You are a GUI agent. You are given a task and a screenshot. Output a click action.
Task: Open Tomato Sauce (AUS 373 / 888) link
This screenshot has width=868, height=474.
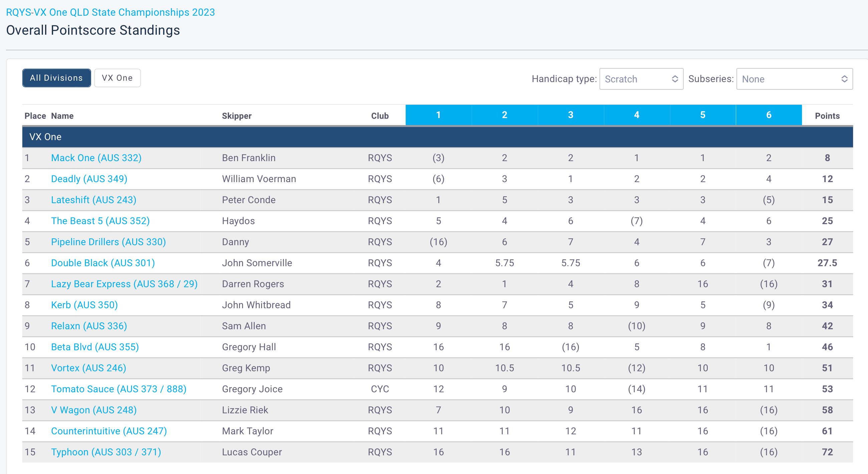119,389
